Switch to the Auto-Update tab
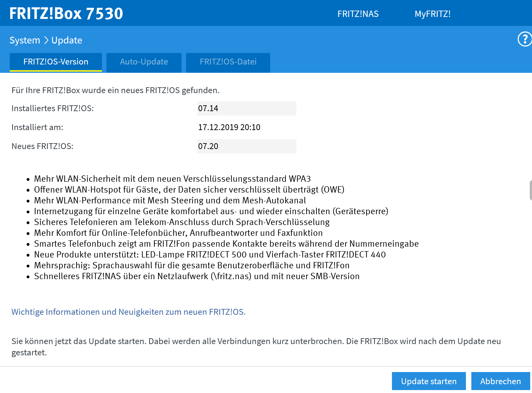Image resolution: width=532 pixels, height=393 pixels. (144, 62)
